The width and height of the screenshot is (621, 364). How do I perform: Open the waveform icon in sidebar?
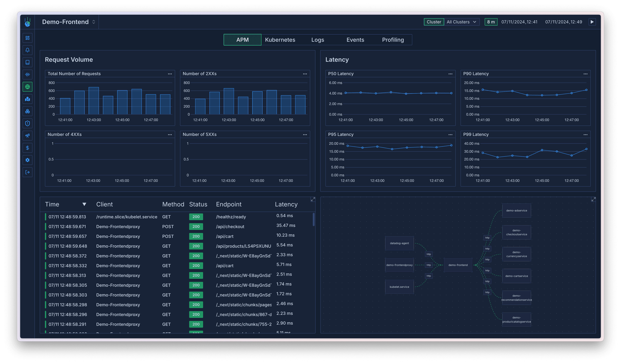tap(27, 75)
